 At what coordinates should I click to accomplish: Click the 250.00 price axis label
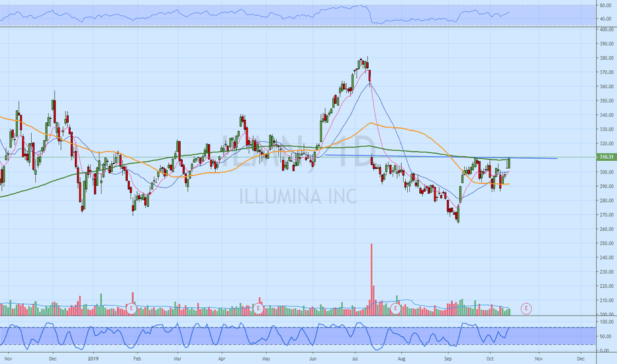606,243
